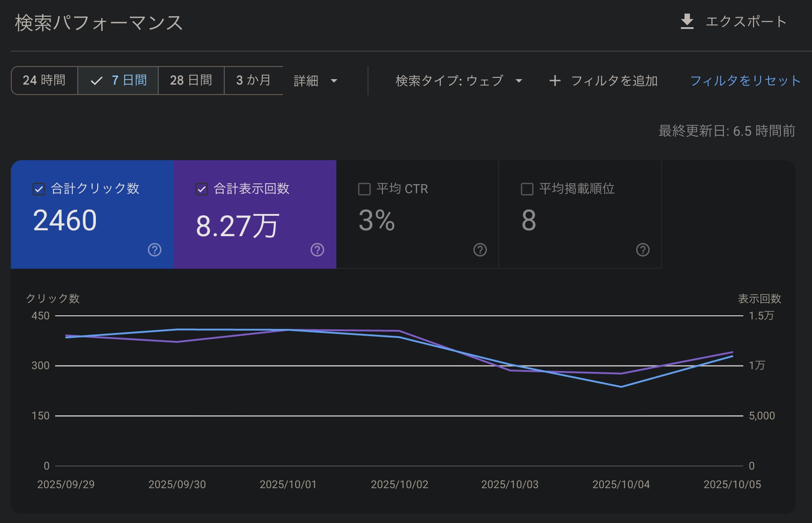This screenshot has height=523, width=812.
Task: Choose the 3 か月 time range
Action: (253, 81)
